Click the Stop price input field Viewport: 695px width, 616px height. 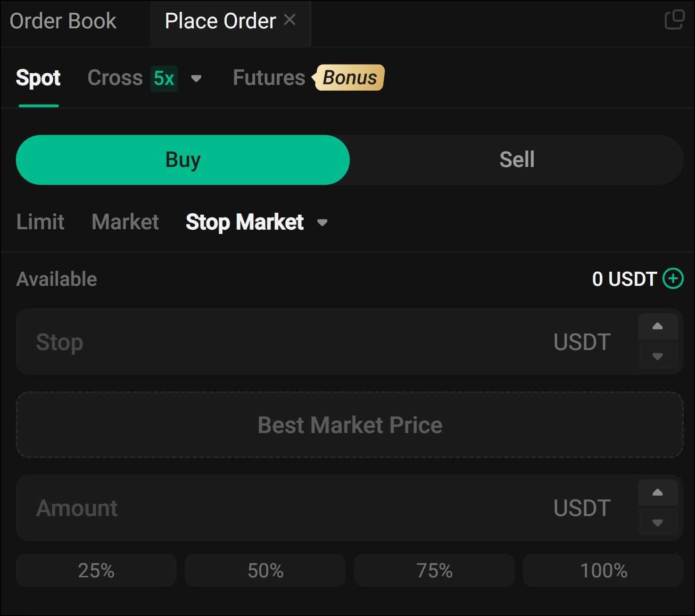click(x=283, y=342)
